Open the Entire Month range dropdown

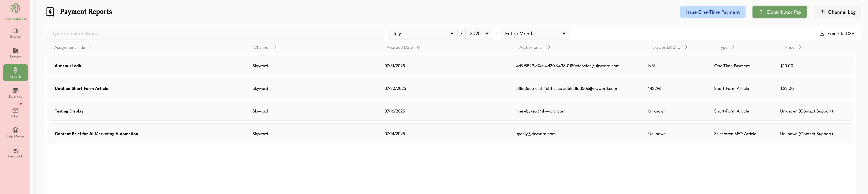point(535,33)
